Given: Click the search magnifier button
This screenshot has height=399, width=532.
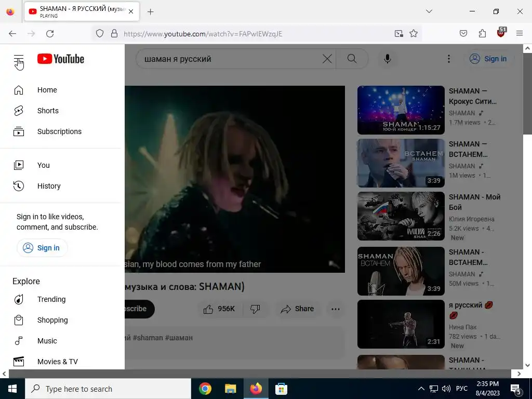Looking at the screenshot, I should [352, 59].
